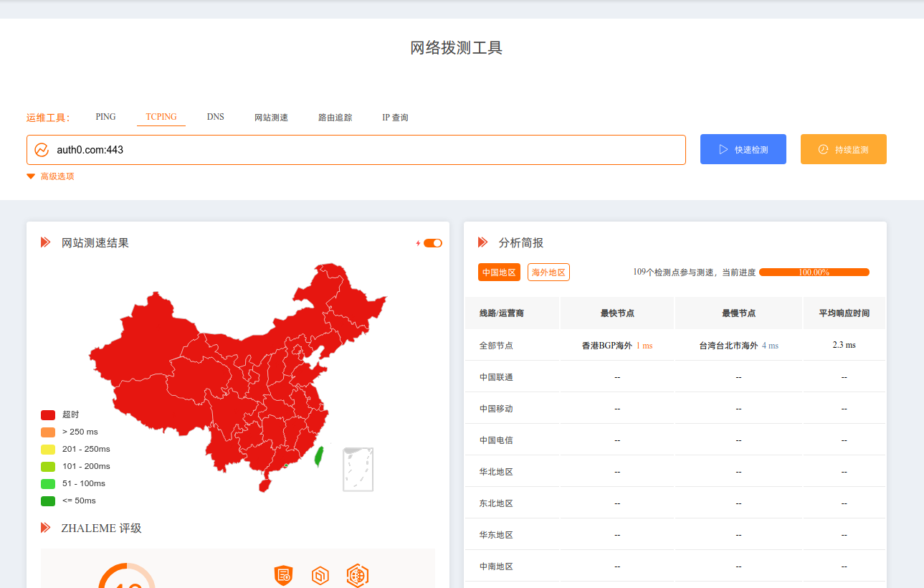Click the arrow icon beside 网站测速结果
924x588 pixels.
pos(46,242)
